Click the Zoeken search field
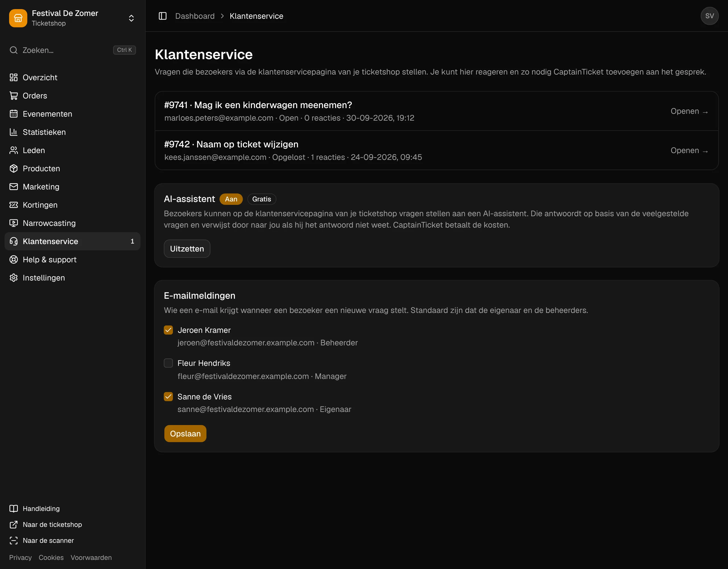 tap(72, 50)
